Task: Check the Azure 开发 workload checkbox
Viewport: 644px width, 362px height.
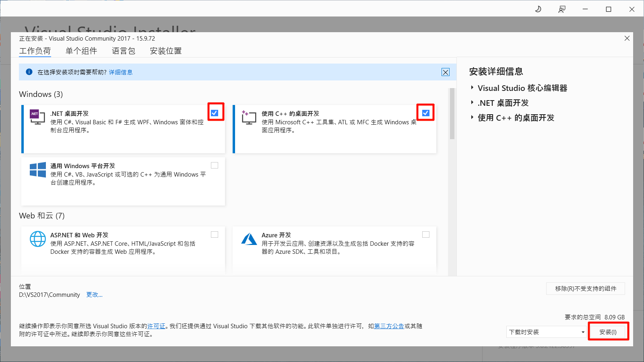Action: 426,234
